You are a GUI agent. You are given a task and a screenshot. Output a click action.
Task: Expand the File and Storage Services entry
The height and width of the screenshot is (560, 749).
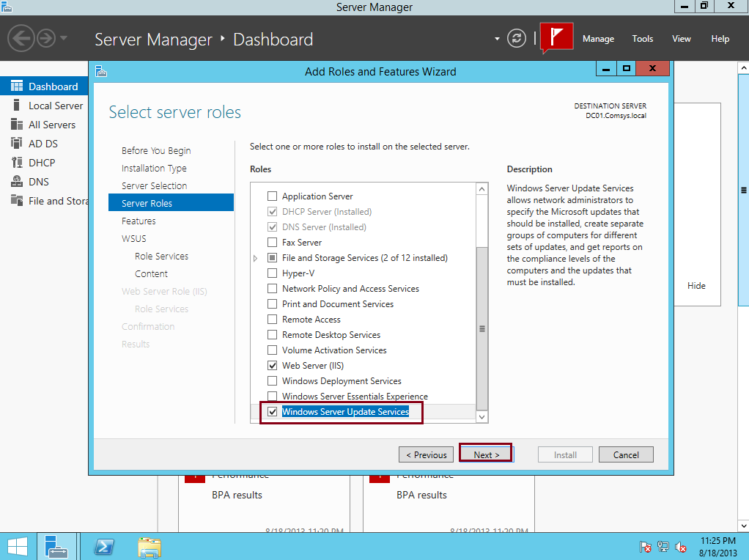(255, 257)
